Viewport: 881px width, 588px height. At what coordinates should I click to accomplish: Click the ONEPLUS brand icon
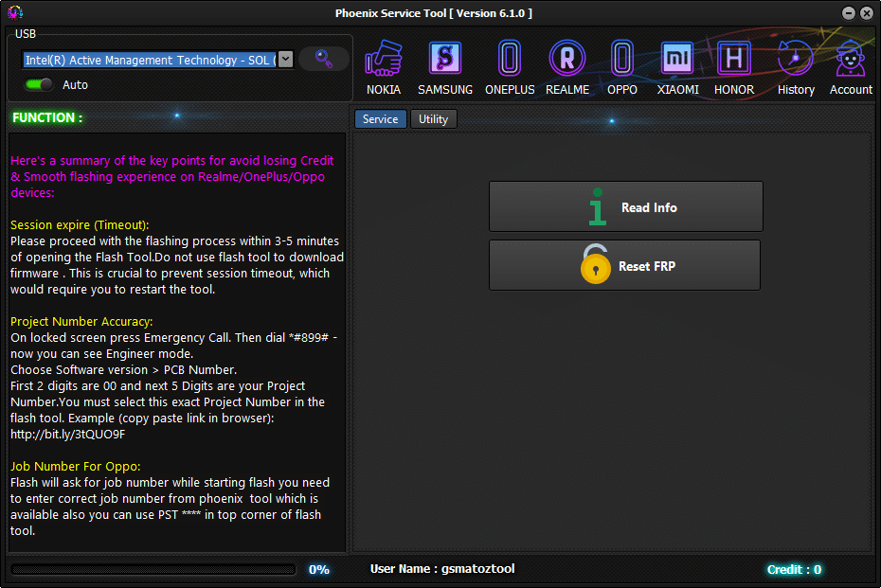tap(510, 59)
